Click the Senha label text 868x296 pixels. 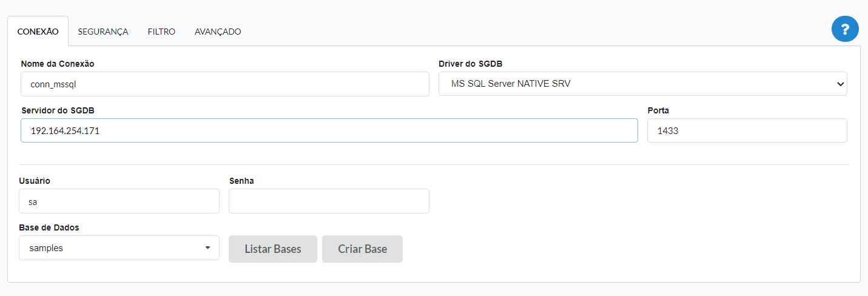(x=241, y=181)
